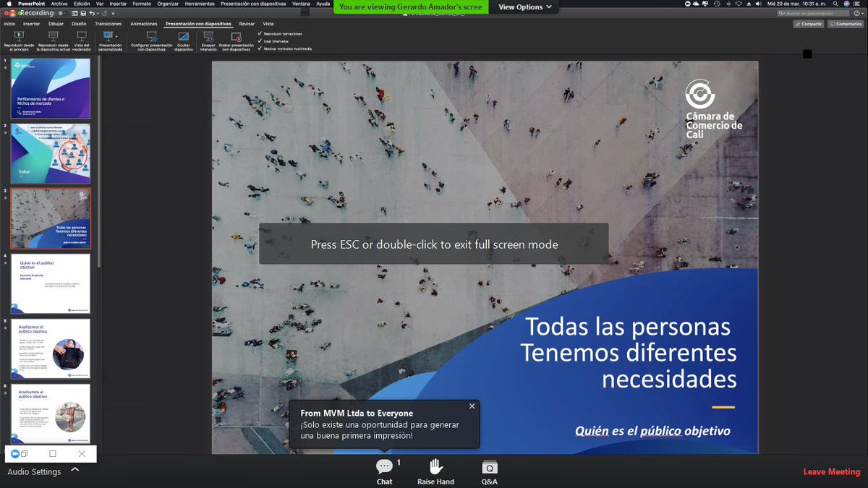Click the Compartir button
Screen dimensions: 868x488
(x=809, y=24)
